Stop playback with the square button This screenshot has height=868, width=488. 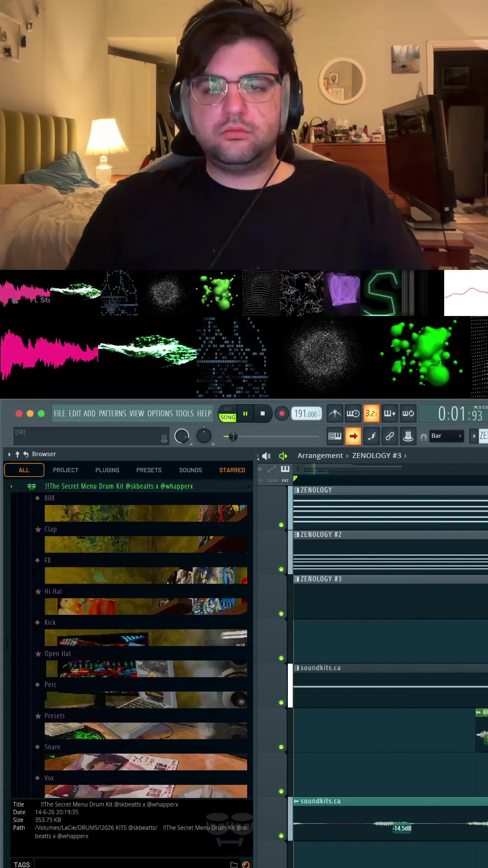[263, 413]
